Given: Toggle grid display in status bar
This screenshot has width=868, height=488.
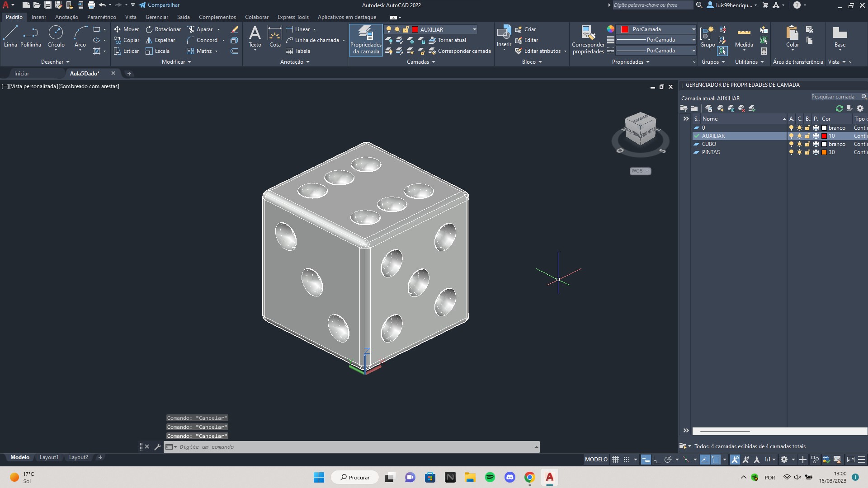Looking at the screenshot, I should coord(615,460).
